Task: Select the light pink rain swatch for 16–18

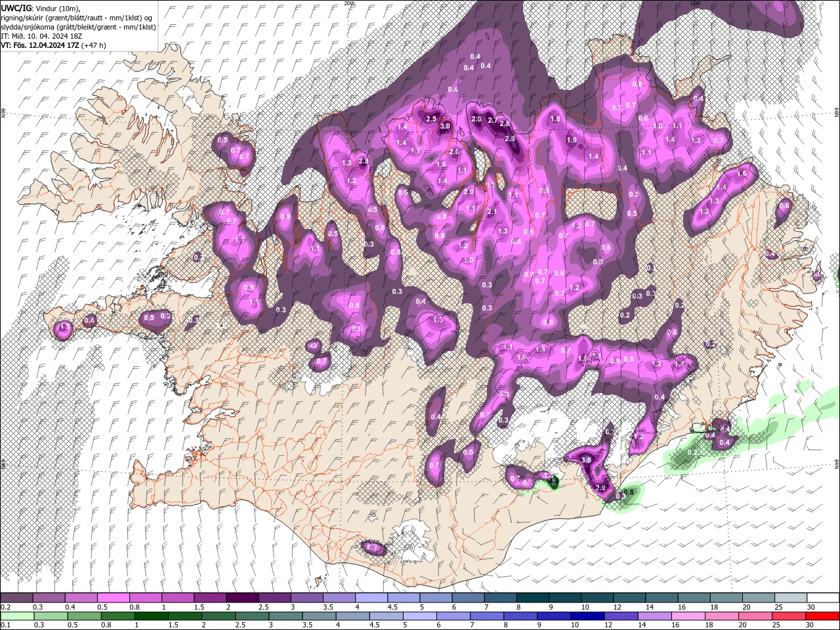Action: (688, 616)
